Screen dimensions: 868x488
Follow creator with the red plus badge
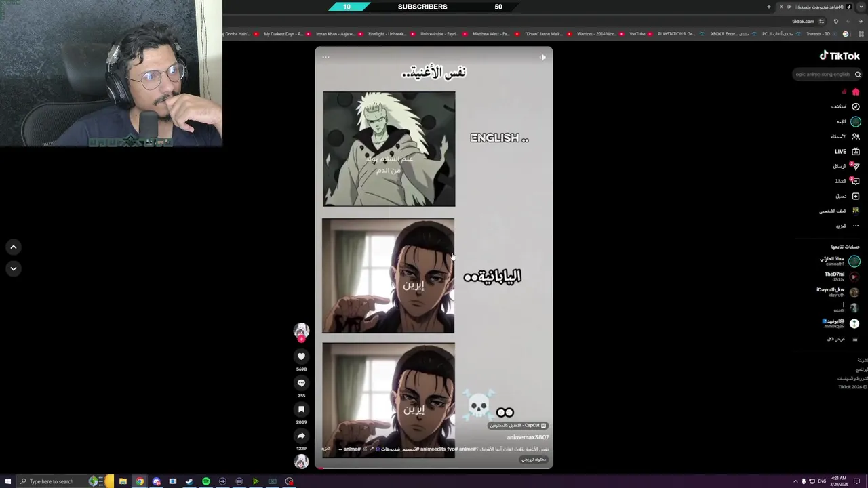[x=302, y=338]
